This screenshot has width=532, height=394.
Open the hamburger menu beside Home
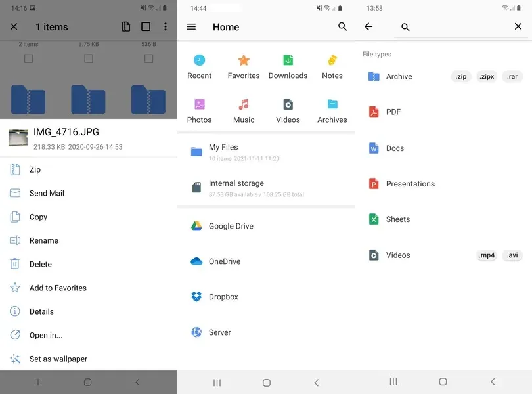(x=191, y=26)
